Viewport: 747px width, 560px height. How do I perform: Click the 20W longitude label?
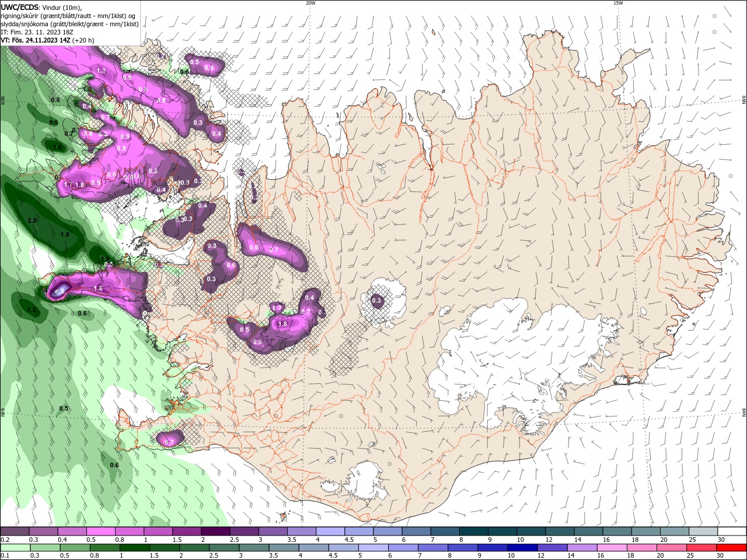310,3
